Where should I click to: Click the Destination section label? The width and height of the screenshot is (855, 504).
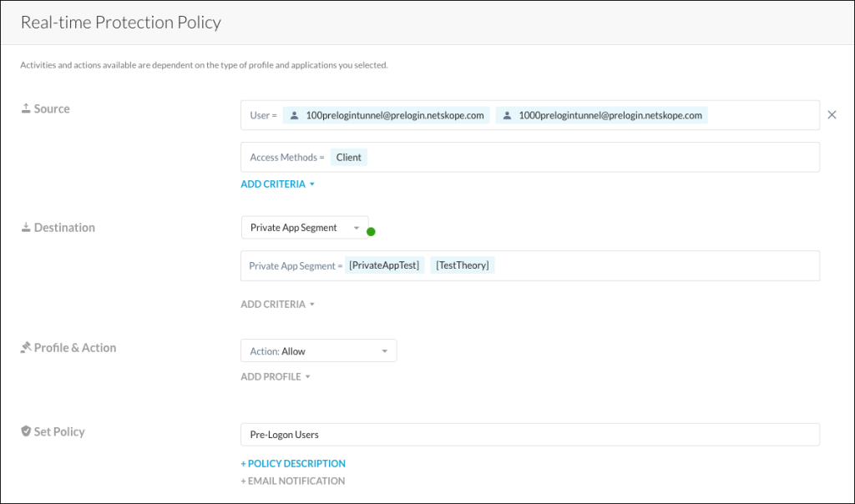click(x=64, y=227)
